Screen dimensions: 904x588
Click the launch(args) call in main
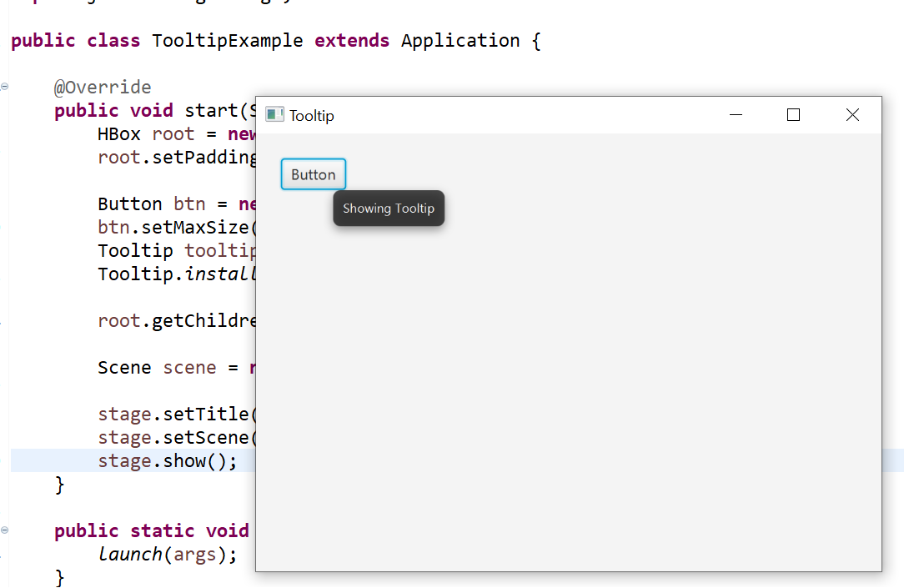pos(167,553)
